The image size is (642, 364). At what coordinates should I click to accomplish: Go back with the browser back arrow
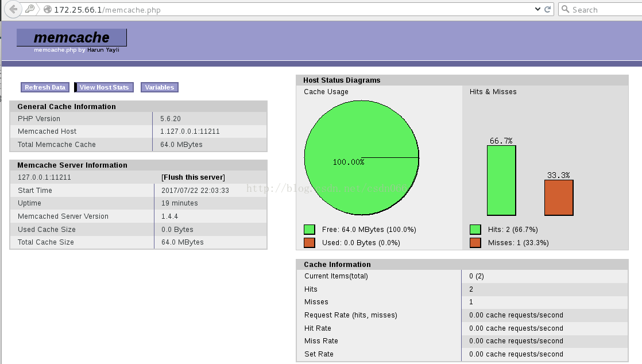tap(13, 9)
